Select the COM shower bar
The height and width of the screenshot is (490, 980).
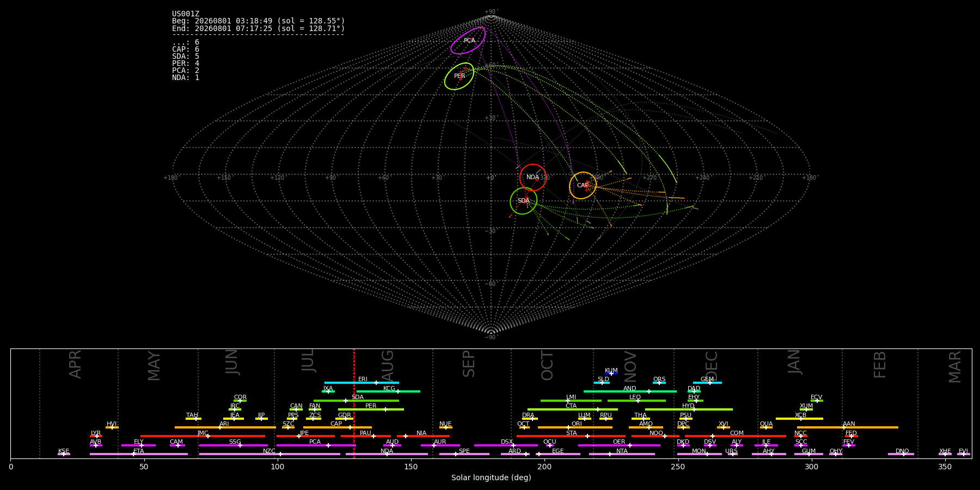tap(736, 436)
